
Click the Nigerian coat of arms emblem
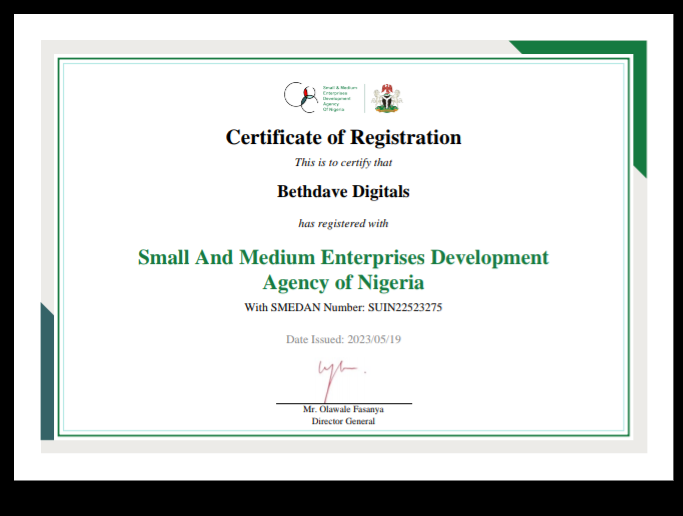(x=387, y=98)
